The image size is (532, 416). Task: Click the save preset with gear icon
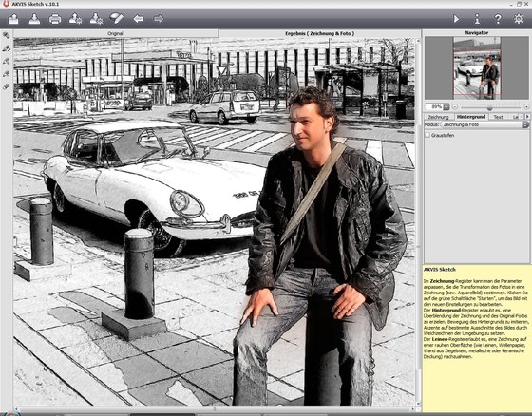click(x=96, y=19)
